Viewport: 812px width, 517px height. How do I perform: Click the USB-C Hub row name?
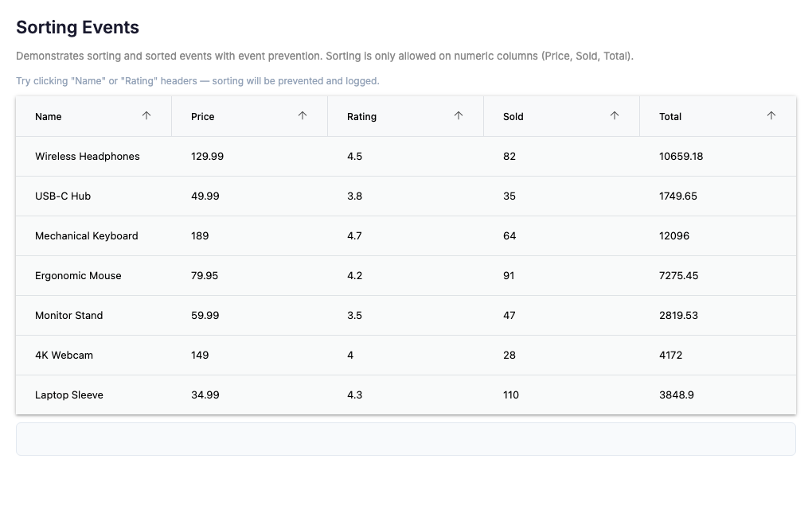(63, 196)
